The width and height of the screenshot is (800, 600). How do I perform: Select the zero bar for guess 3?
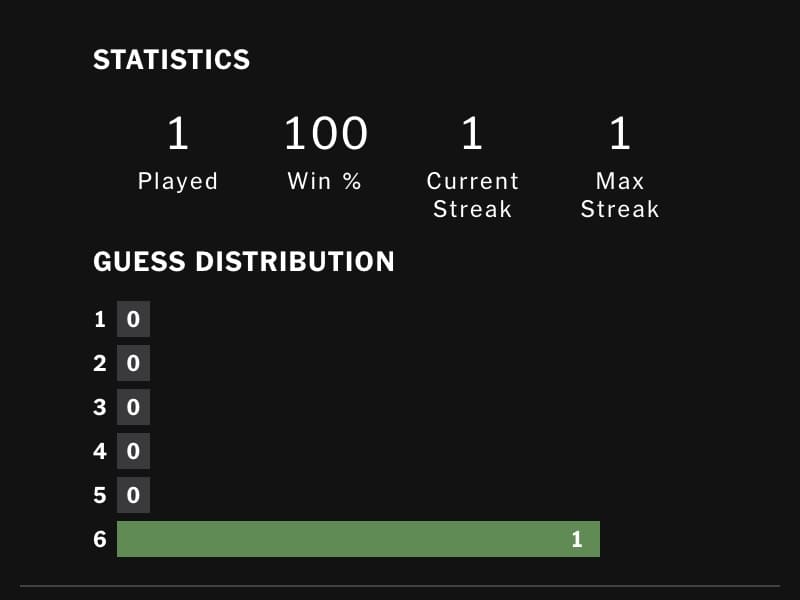click(133, 407)
